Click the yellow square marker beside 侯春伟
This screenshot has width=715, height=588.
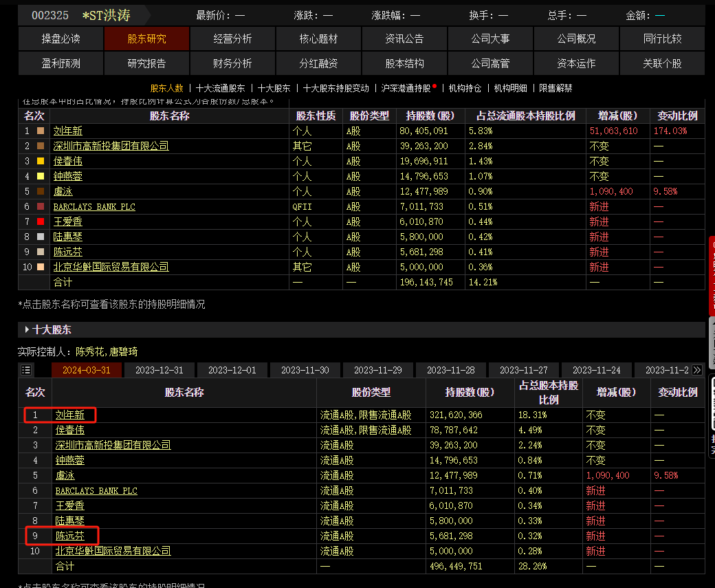[41, 161]
